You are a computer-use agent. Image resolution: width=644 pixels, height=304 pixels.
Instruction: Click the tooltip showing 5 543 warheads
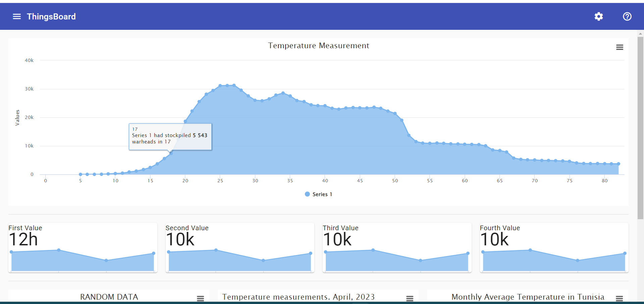[x=170, y=136]
